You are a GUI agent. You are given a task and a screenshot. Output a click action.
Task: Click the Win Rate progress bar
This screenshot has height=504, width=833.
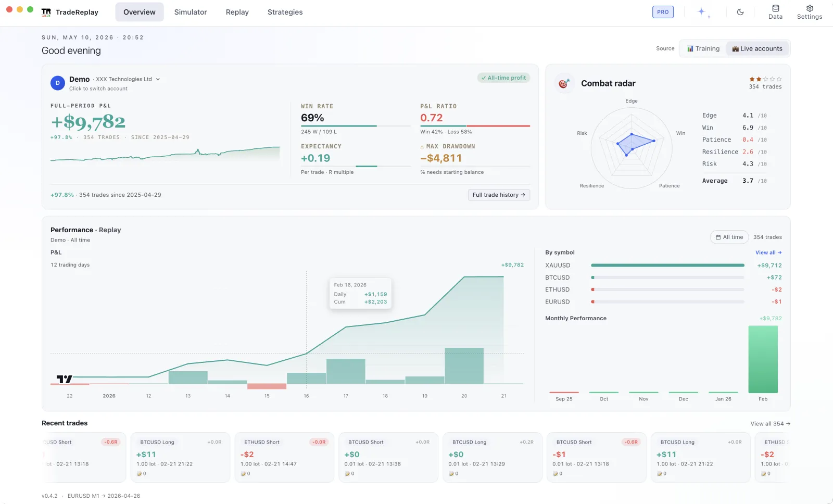356,126
